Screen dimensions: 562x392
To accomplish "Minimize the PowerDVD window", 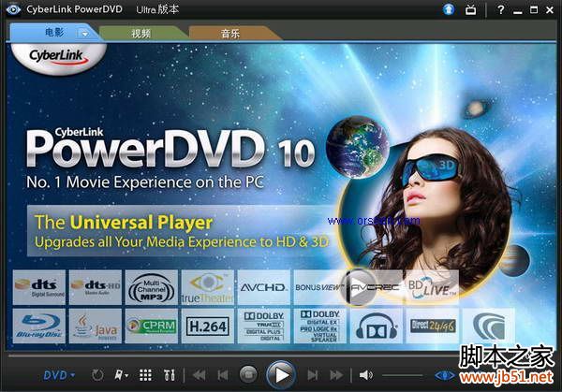I will 517,10.
